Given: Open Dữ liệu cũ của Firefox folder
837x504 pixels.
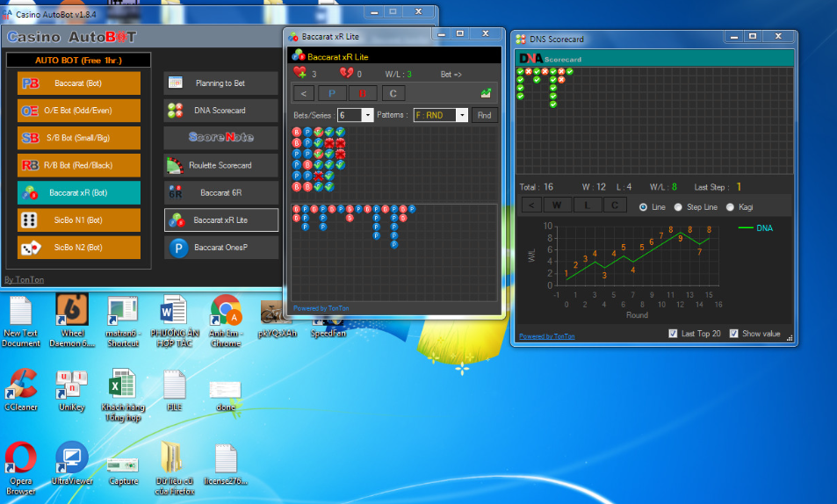Looking at the screenshot, I should click(175, 468).
